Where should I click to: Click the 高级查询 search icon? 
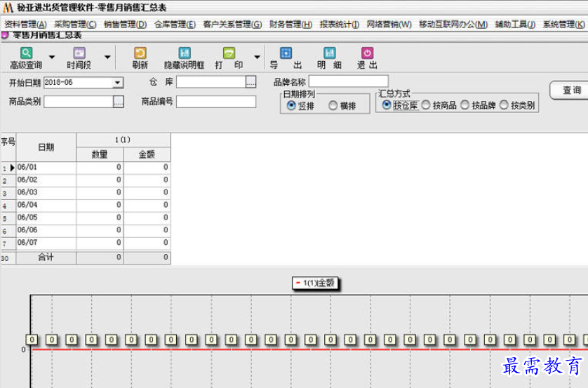click(x=26, y=53)
